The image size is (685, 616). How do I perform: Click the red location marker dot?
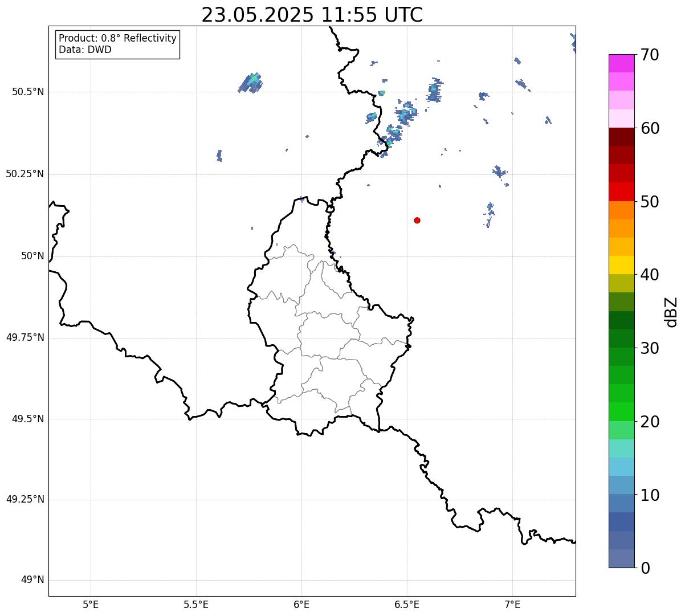pyautogui.click(x=417, y=220)
